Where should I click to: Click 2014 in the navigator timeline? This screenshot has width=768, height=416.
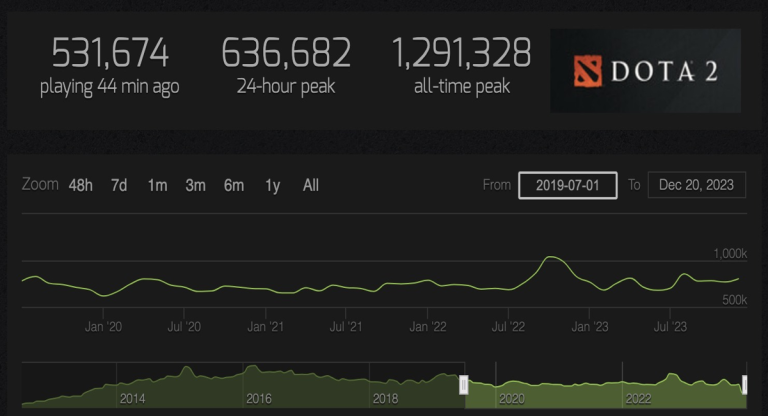click(x=132, y=398)
